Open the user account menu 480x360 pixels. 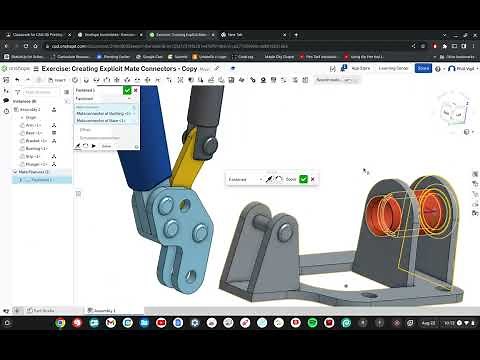click(463, 69)
